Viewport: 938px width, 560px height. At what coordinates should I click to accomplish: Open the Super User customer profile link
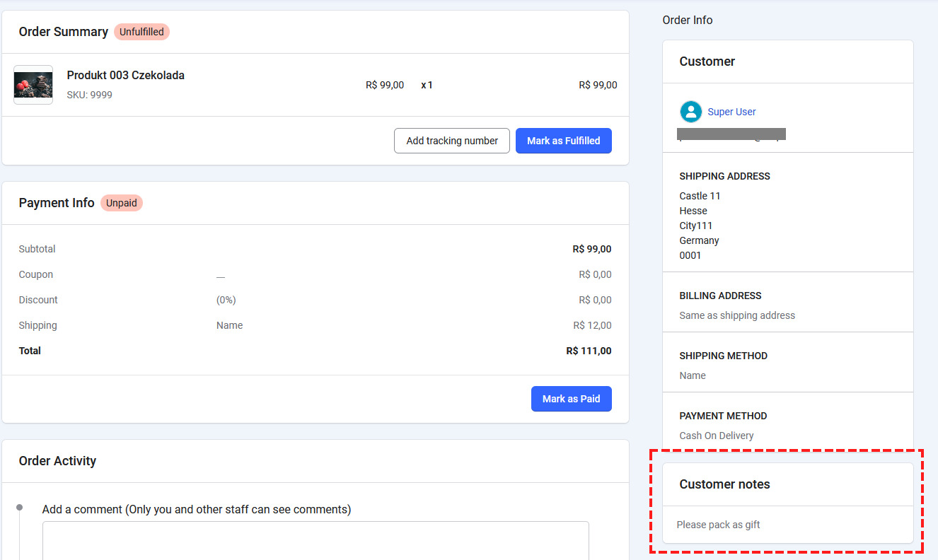(x=731, y=112)
